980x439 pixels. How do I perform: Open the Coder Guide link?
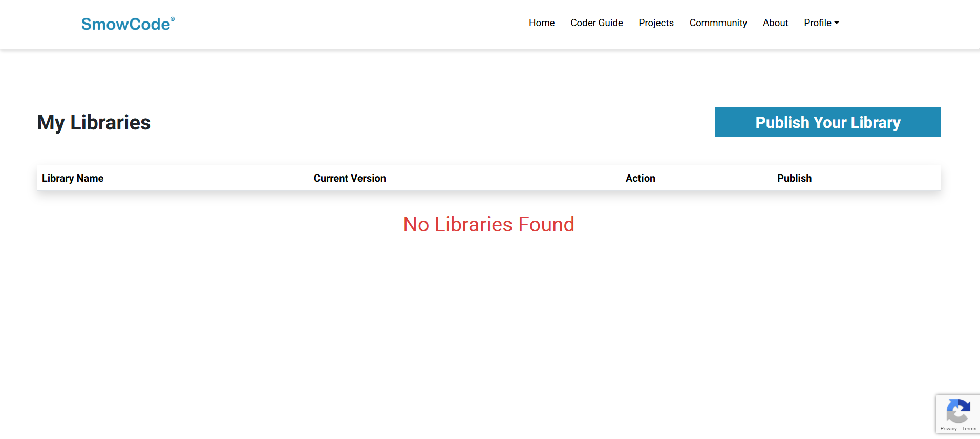pos(596,23)
